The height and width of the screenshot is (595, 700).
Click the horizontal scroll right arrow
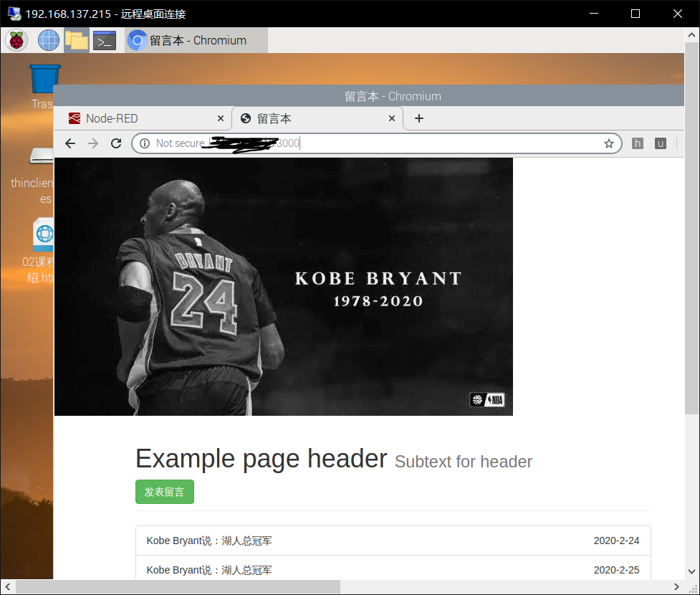tap(677, 586)
